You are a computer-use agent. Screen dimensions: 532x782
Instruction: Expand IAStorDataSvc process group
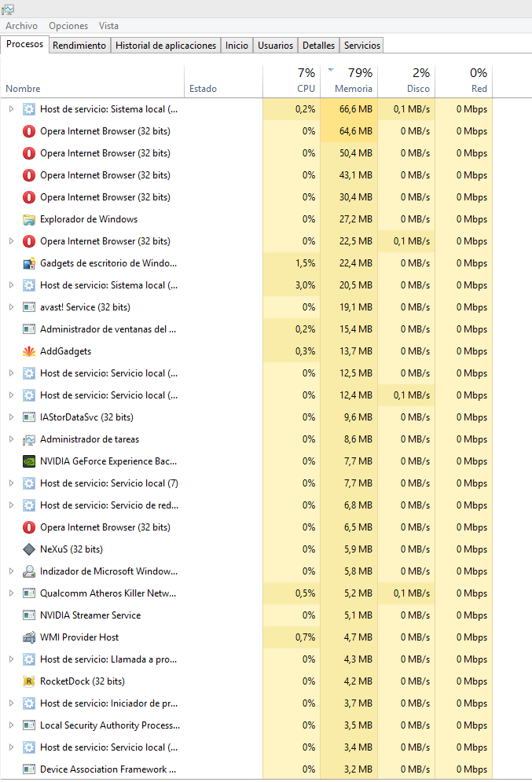tap(11, 417)
